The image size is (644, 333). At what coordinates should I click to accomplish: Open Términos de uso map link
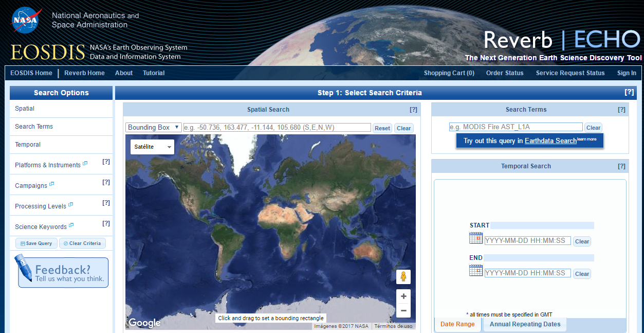(x=393, y=326)
